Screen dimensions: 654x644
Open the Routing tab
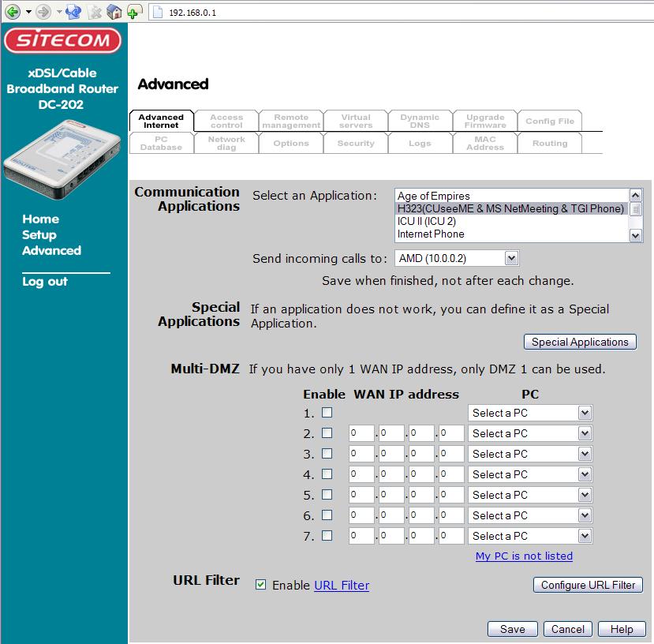(x=550, y=143)
